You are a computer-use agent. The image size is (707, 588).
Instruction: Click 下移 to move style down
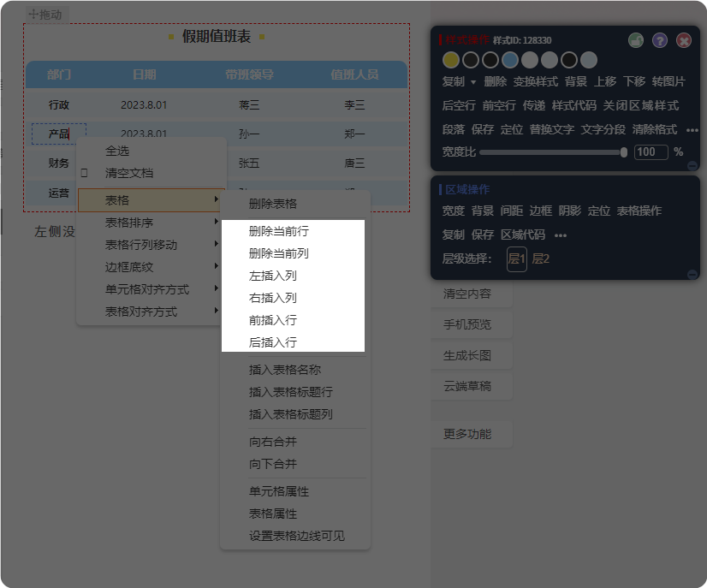634,81
